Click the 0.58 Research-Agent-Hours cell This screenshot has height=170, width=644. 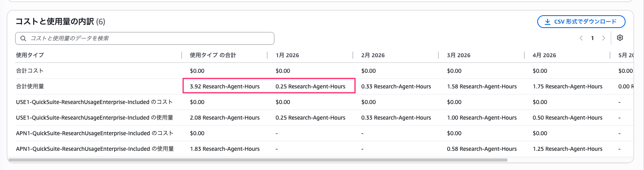tap(482, 149)
